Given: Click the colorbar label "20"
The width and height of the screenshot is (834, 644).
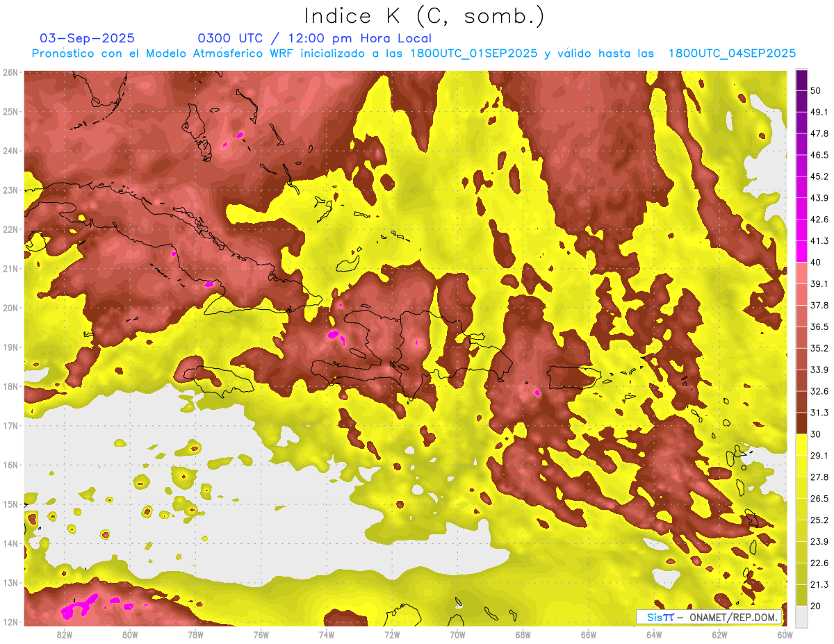Looking at the screenshot, I should [x=817, y=605].
